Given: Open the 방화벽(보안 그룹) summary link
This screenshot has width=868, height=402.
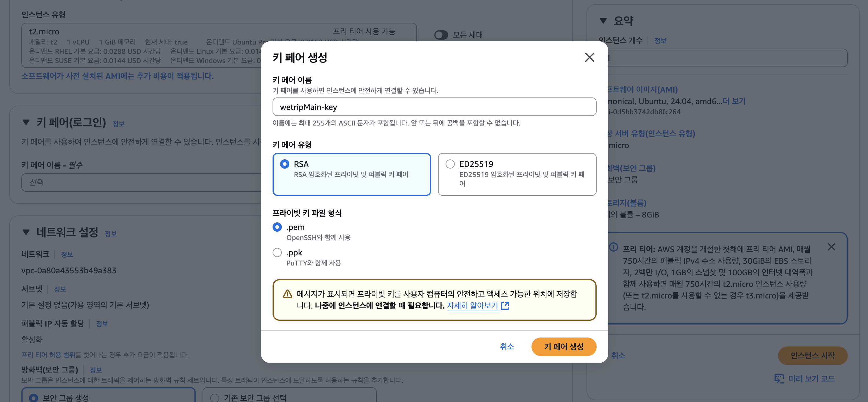Looking at the screenshot, I should tap(632, 168).
